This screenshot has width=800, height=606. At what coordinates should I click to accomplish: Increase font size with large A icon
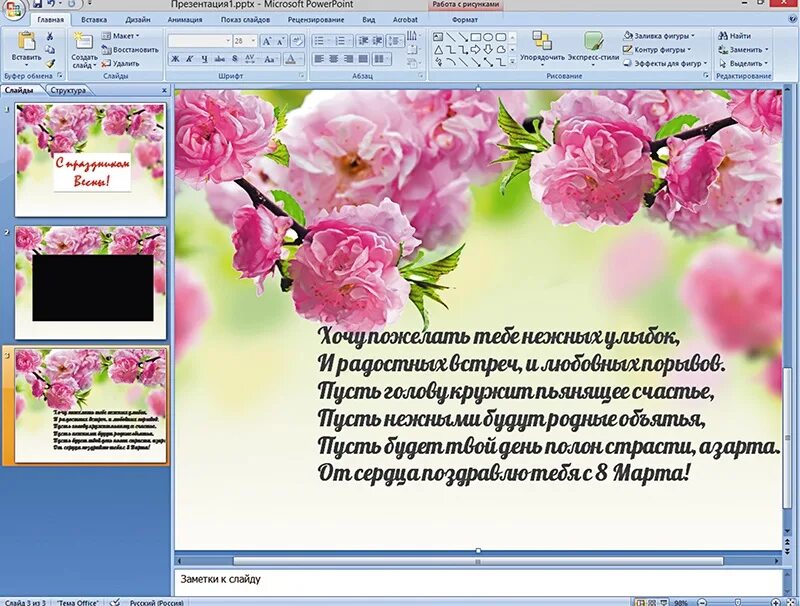266,41
